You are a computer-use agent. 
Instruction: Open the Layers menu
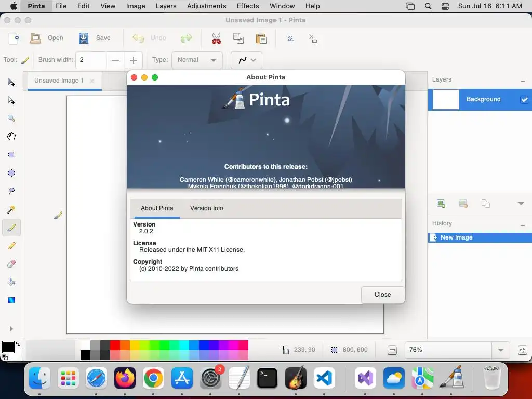[166, 6]
